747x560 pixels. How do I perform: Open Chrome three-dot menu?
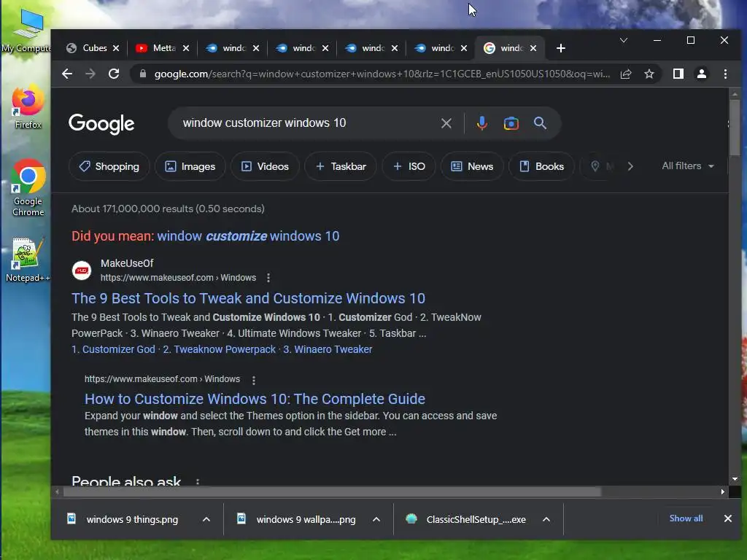725,74
